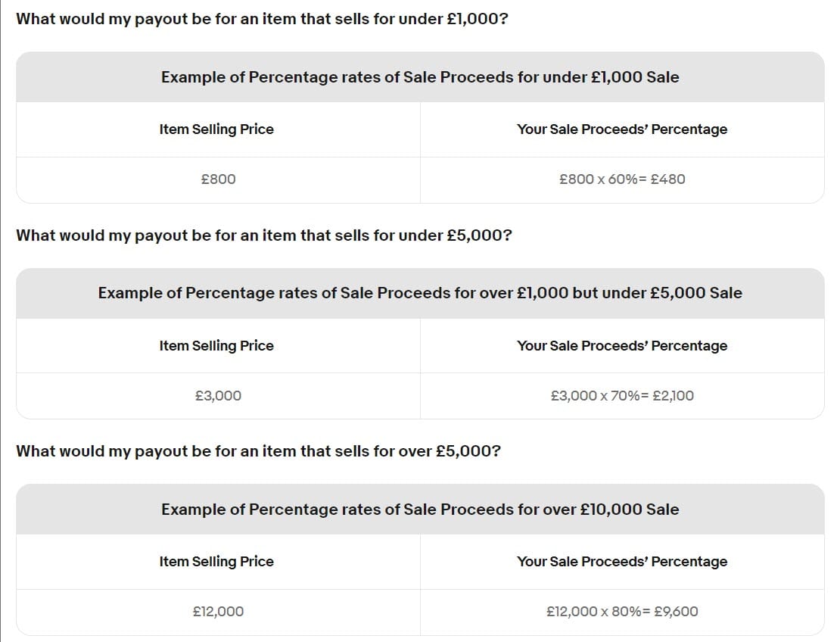Image resolution: width=840 pixels, height=642 pixels.
Task: Click Your Sale Proceeds' Percentage header above £9,600 calculation
Action: tap(622, 562)
